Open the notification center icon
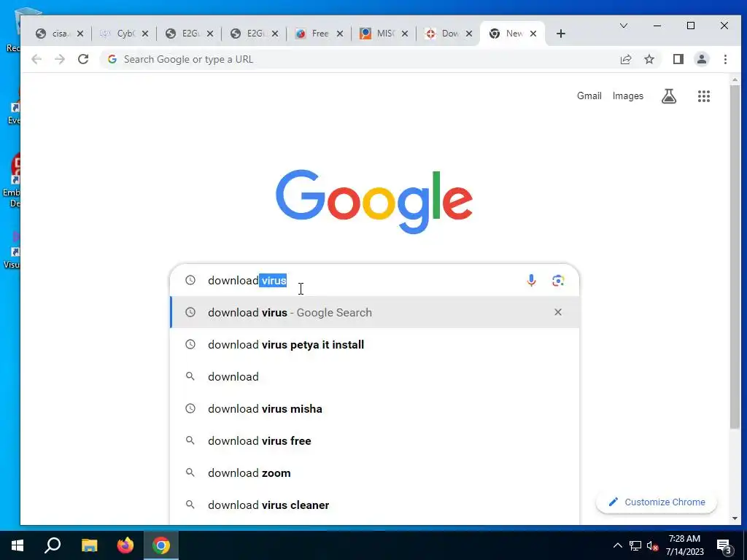 pos(724,547)
